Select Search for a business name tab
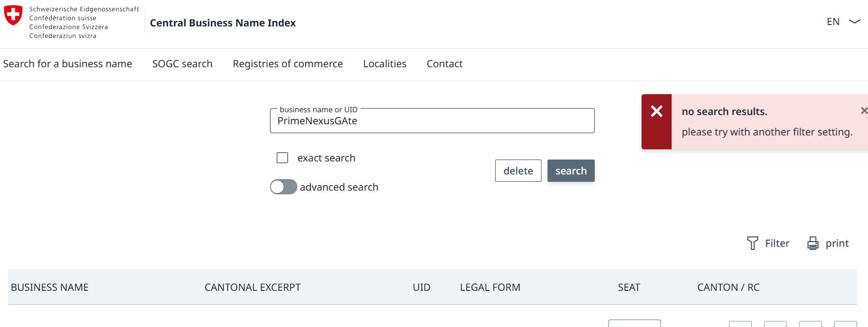Image resolution: width=868 pixels, height=327 pixels. (68, 64)
